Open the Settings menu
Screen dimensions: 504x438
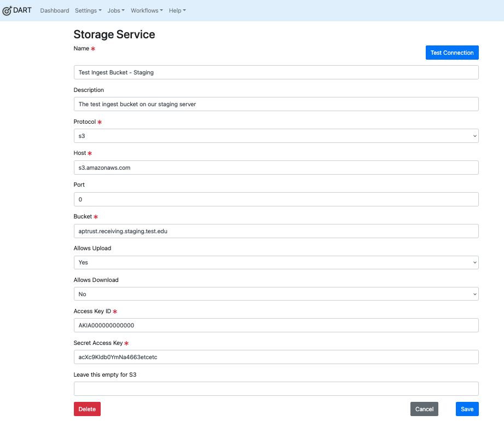click(x=88, y=10)
